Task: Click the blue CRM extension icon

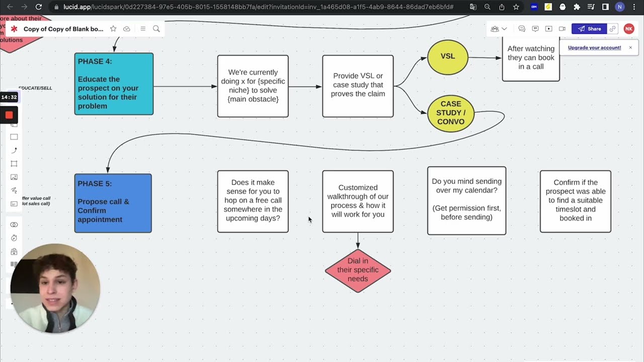Action: tap(534, 7)
